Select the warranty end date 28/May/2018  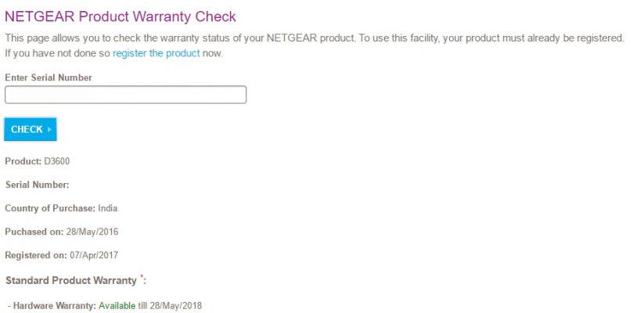point(176,306)
